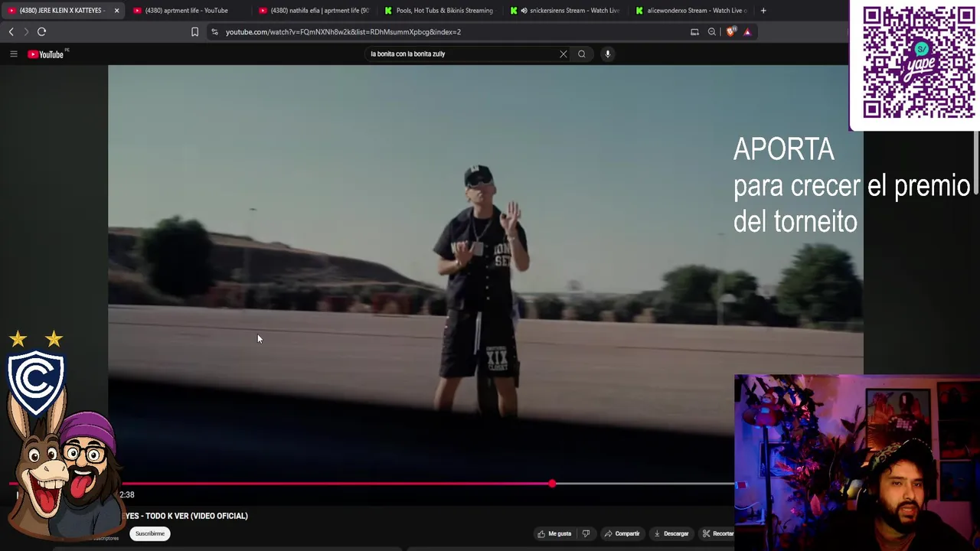
Task: Dislike the video with the thumbs-down icon
Action: coord(586,533)
